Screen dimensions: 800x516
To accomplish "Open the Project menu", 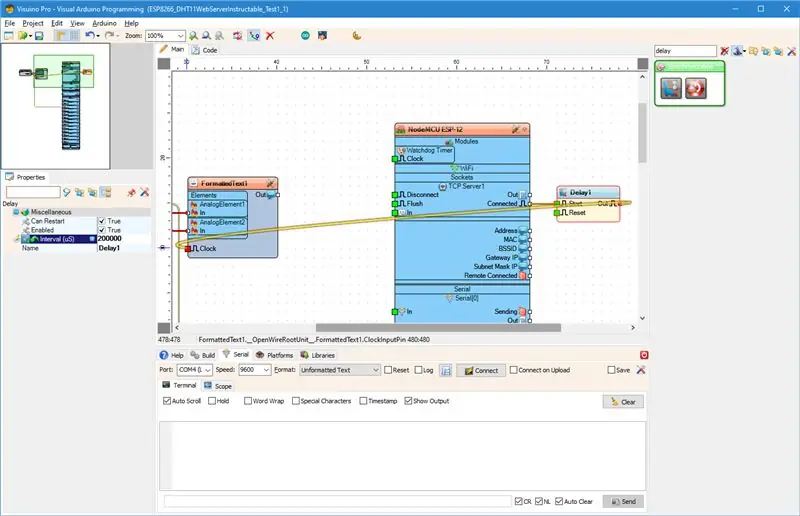I will click(33, 23).
